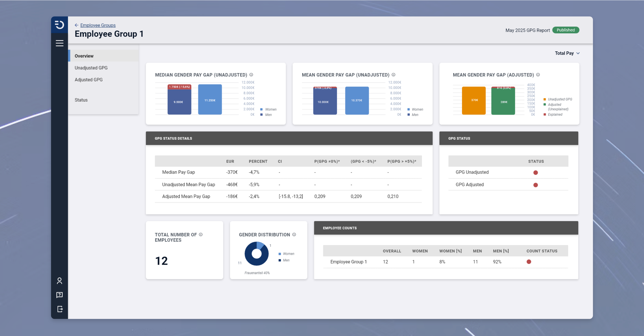
Task: Open the hamburger menu
Action: click(60, 43)
